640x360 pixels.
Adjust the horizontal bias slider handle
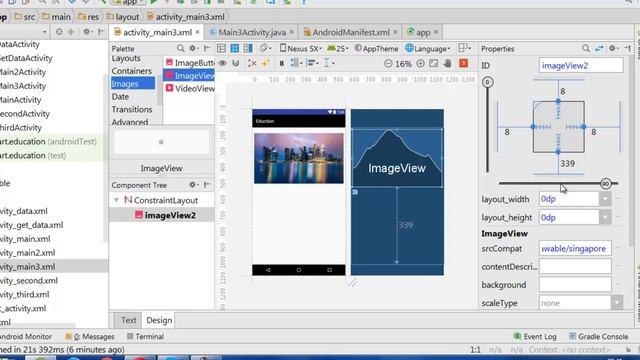[606, 184]
